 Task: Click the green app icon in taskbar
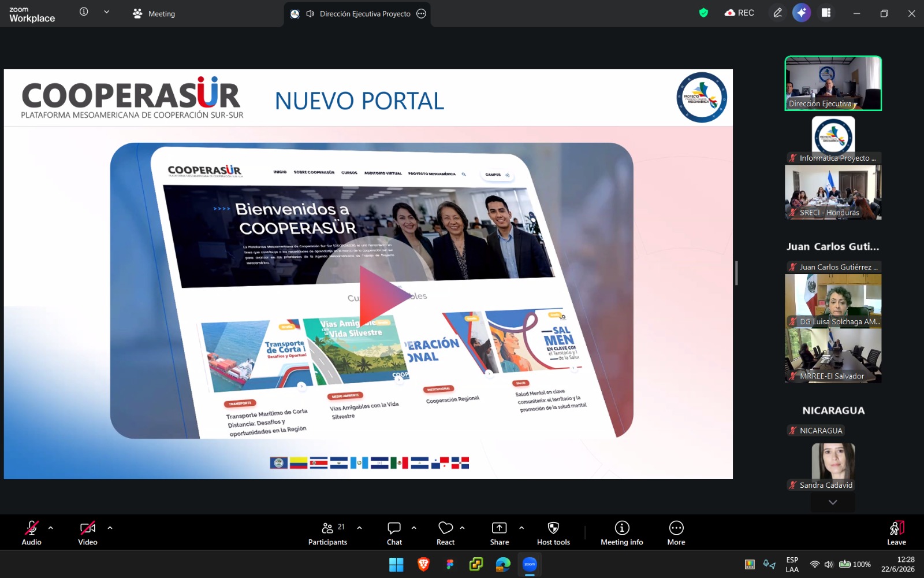point(476,565)
